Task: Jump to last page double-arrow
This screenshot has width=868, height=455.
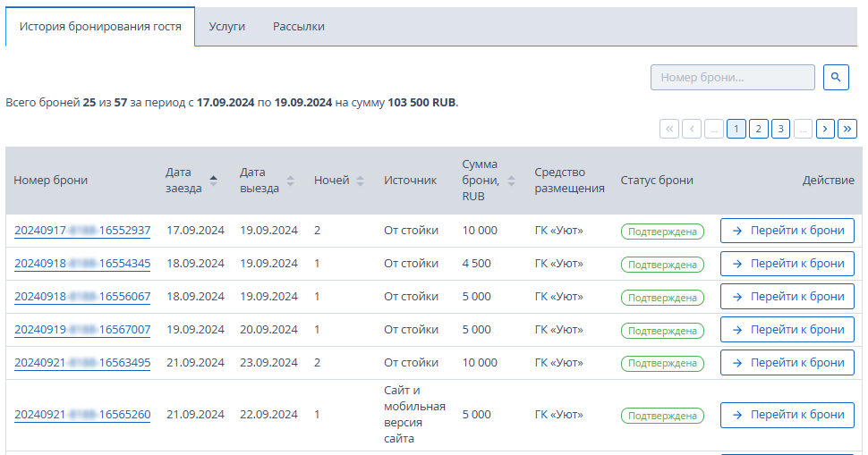Action: pos(847,129)
